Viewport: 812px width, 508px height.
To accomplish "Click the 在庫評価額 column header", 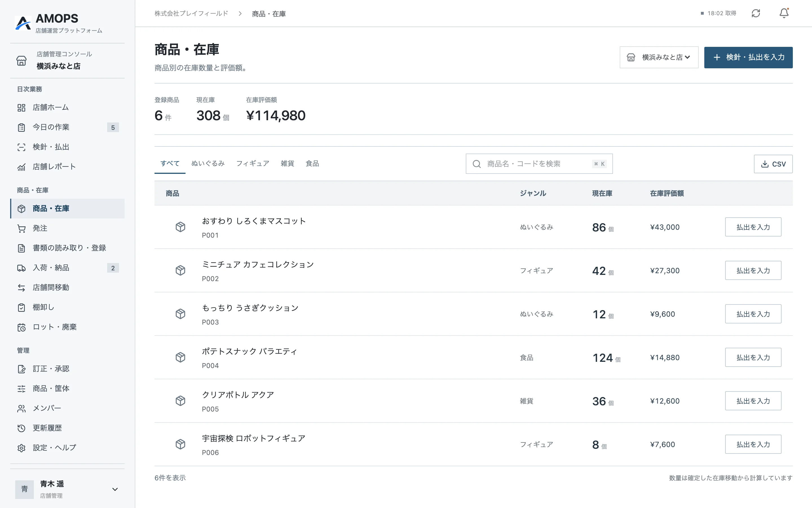I will click(x=667, y=194).
